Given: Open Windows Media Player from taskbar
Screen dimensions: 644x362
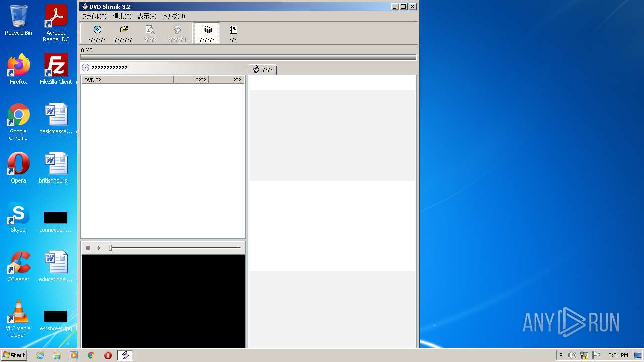Looking at the screenshot, I should point(74,355).
